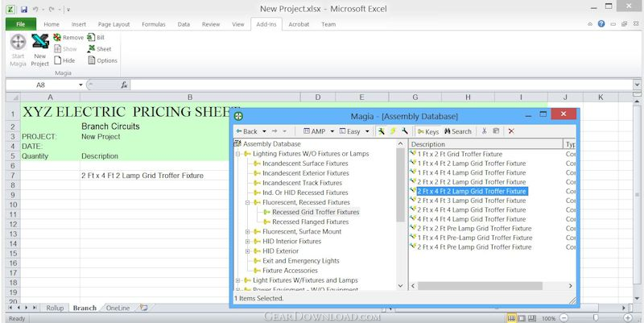Open Magia Options from the ribbon
This screenshot has width=644, height=323.
point(102,60)
